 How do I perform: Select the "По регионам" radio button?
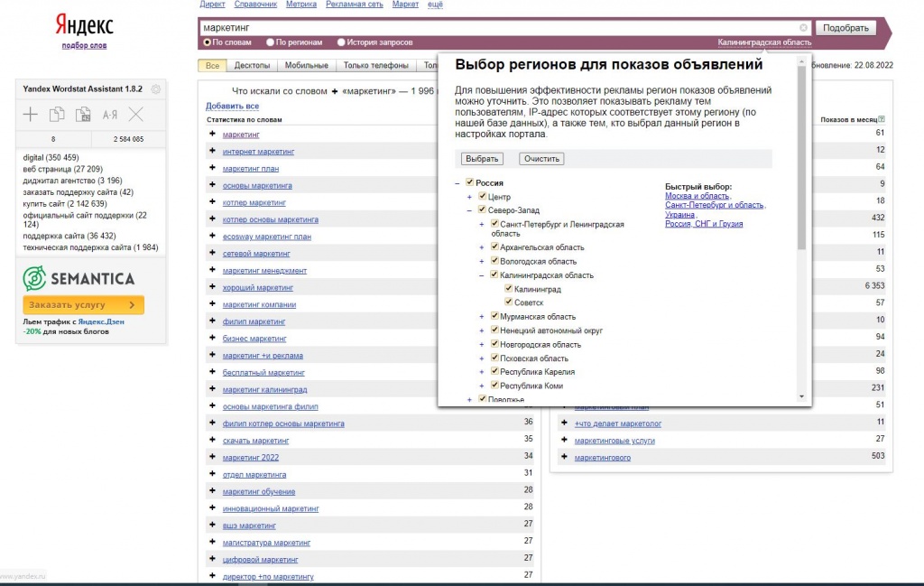pos(270,42)
